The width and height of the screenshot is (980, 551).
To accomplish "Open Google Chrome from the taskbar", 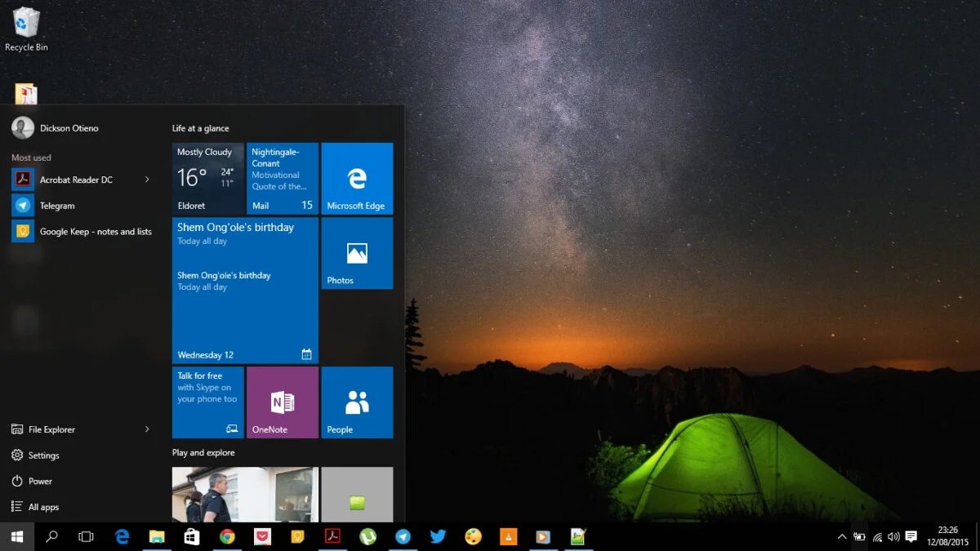I will tap(228, 536).
